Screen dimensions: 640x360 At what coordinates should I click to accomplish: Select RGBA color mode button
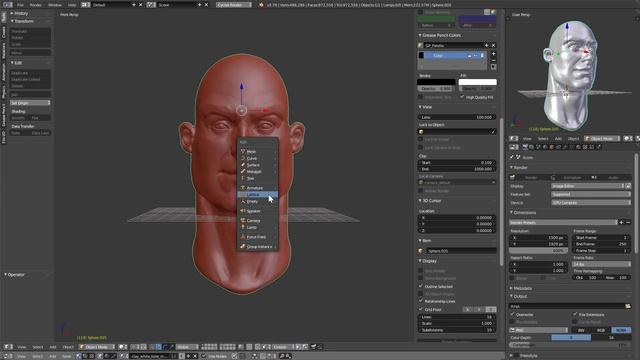621,330
